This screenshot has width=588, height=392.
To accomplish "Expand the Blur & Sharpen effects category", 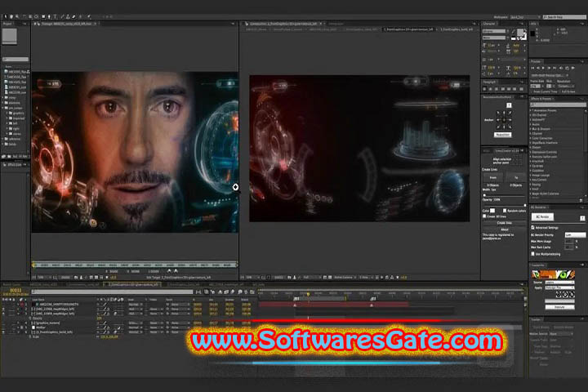I will click(531, 129).
